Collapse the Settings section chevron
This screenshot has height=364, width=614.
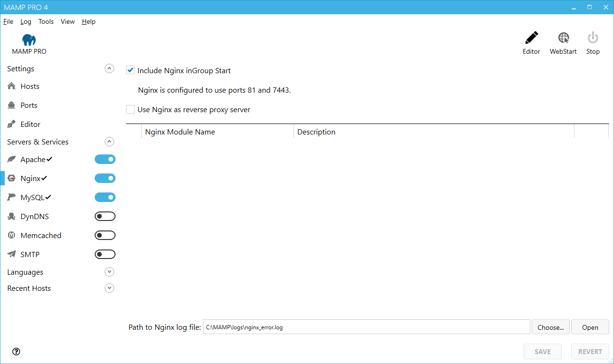(x=109, y=68)
